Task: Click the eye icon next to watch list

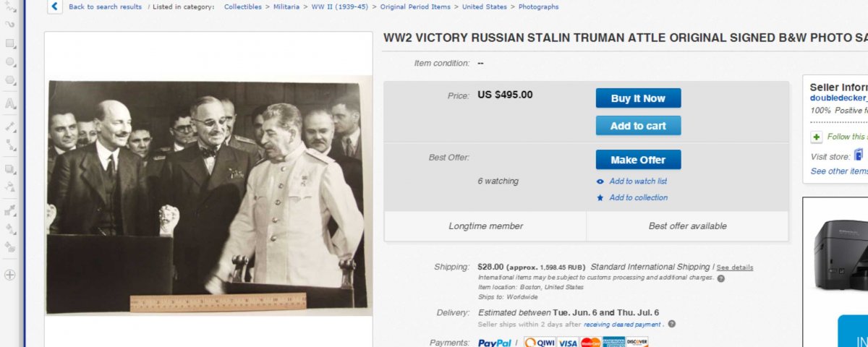Action: coord(600,181)
